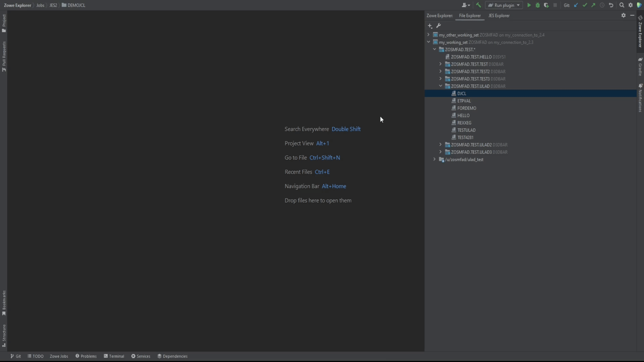Click the Rollback undo icon
The image size is (644, 362).
pyautogui.click(x=611, y=5)
